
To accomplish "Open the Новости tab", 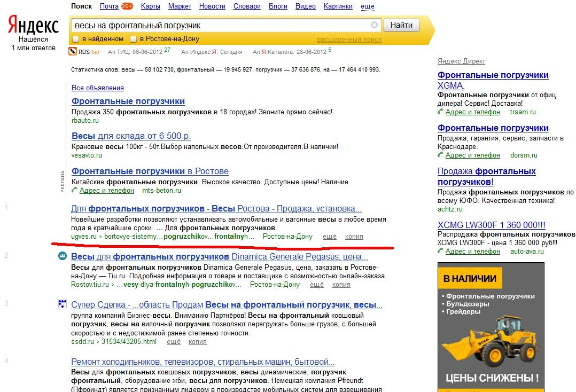I will pyautogui.click(x=212, y=6).
